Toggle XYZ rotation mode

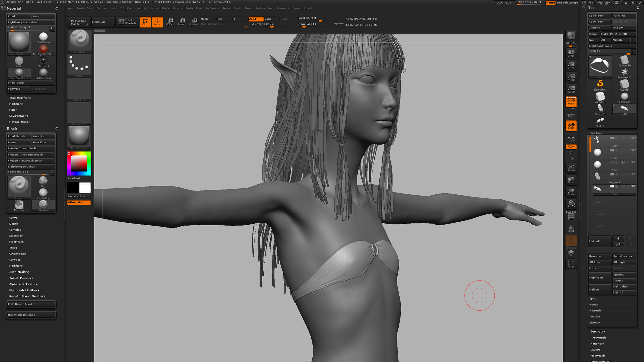(571, 147)
